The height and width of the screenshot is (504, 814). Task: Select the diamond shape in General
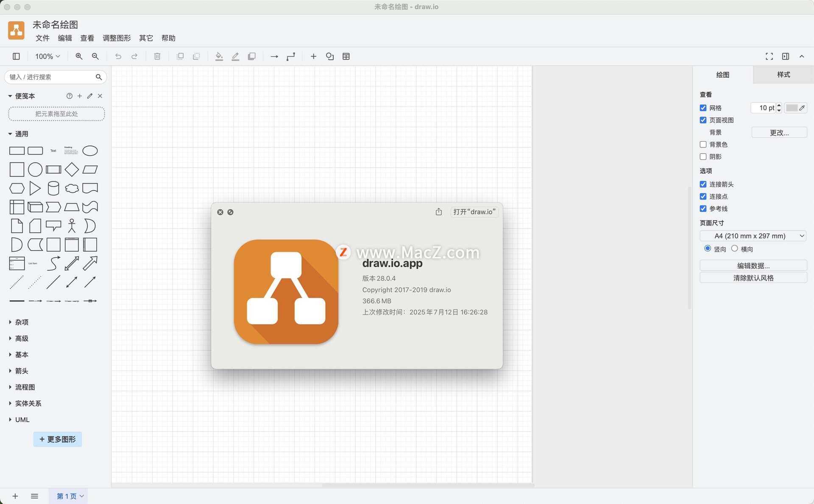[x=72, y=170]
